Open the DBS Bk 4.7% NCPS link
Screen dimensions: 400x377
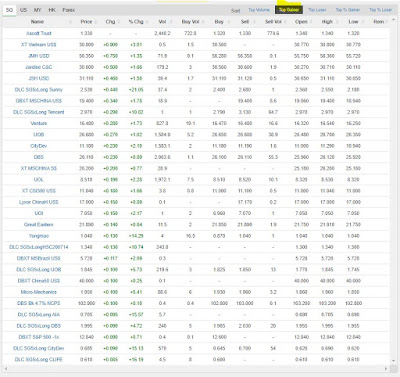point(39,303)
